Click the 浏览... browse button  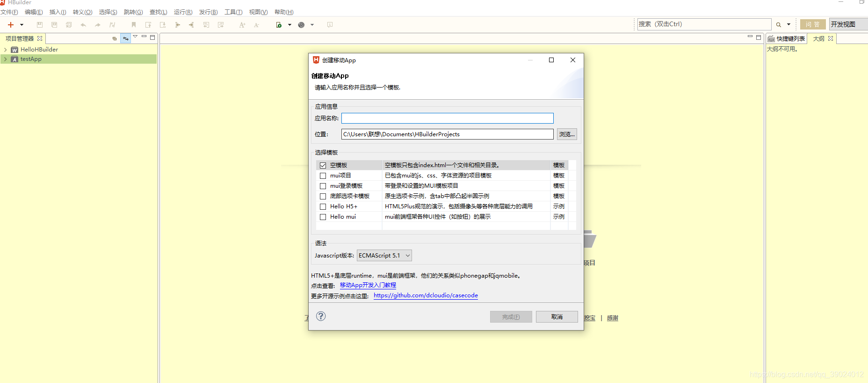coord(567,134)
